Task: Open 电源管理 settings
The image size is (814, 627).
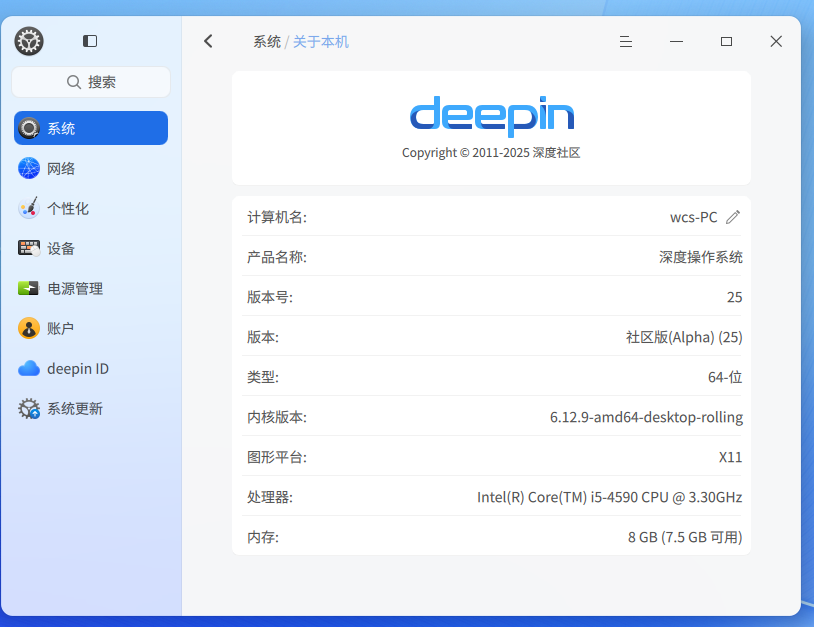Action: point(91,288)
